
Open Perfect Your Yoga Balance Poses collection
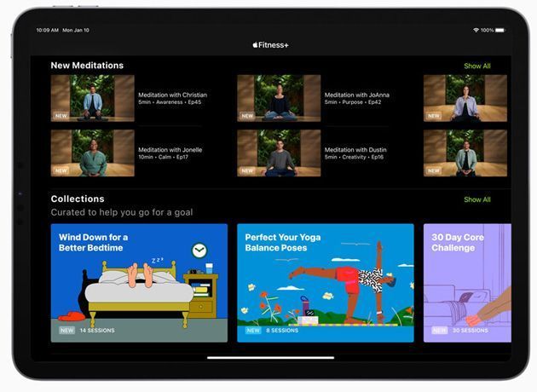coord(325,282)
